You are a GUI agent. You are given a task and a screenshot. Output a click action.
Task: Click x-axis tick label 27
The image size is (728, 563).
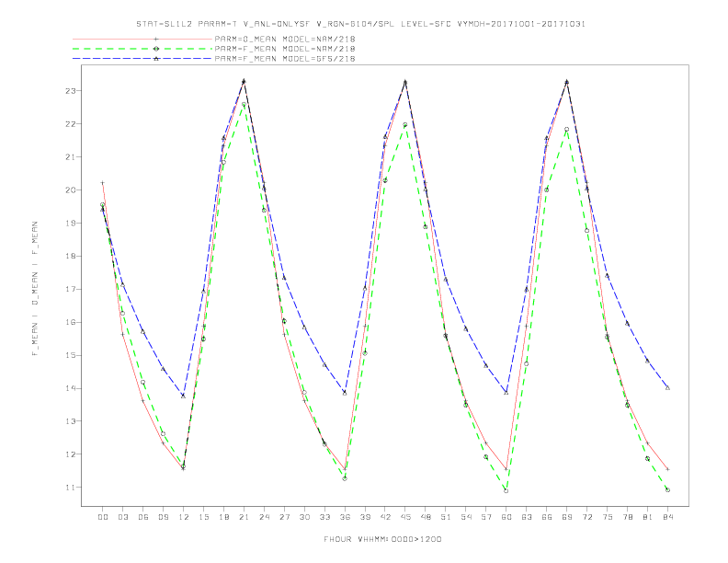pyautogui.click(x=284, y=517)
